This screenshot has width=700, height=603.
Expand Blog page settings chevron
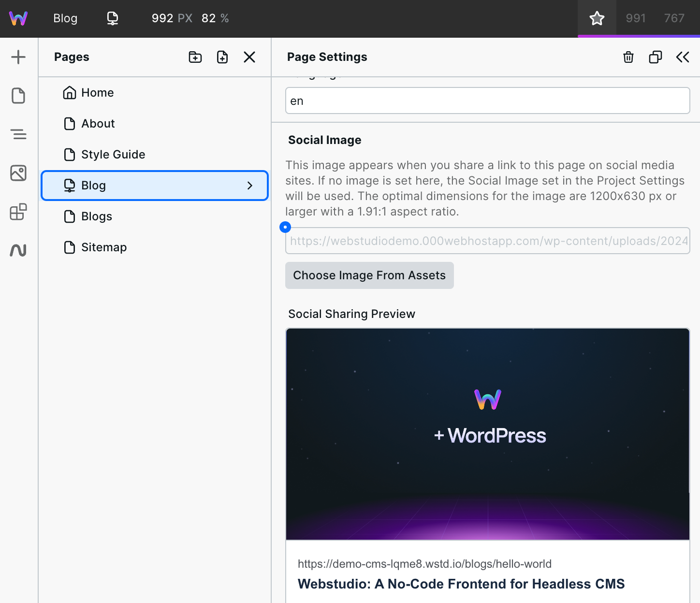click(x=250, y=185)
